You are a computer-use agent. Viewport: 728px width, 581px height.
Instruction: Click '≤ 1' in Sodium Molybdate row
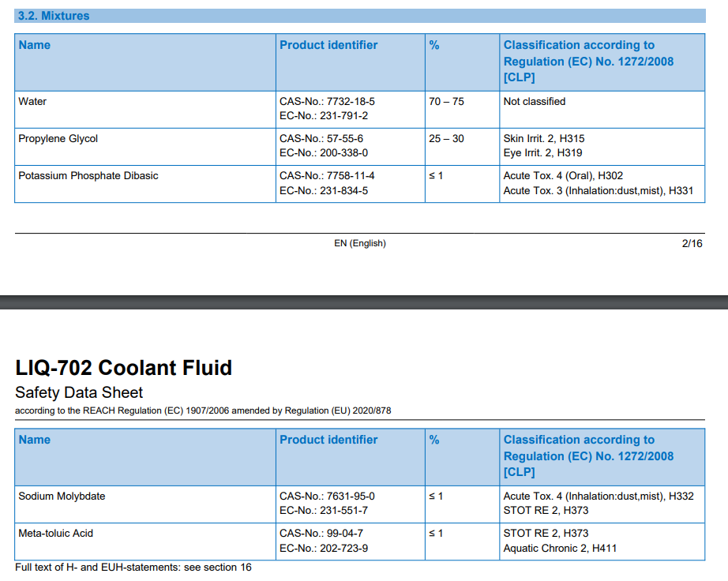coord(436,497)
